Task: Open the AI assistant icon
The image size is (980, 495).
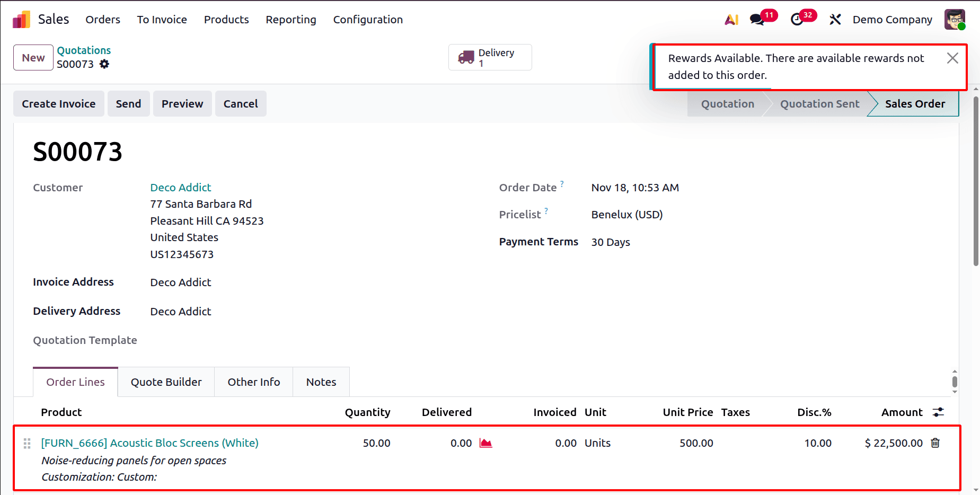Action: click(x=731, y=19)
